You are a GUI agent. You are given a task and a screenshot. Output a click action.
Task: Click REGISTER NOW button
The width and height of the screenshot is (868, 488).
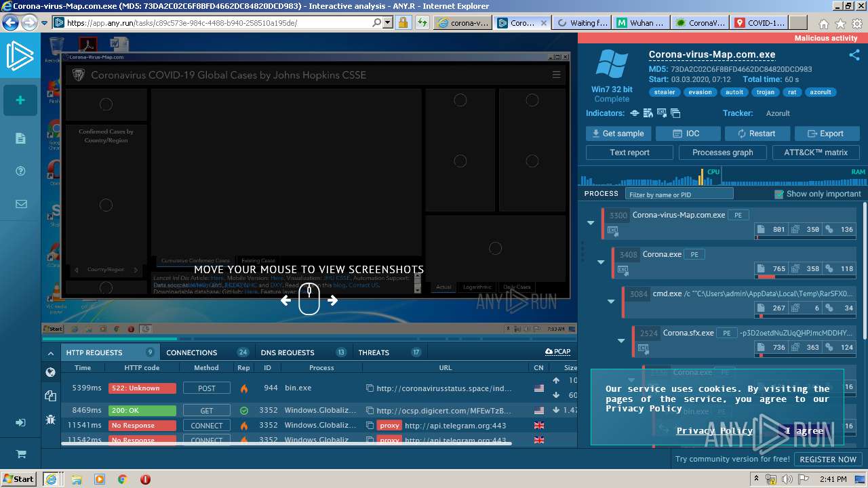pyautogui.click(x=828, y=459)
